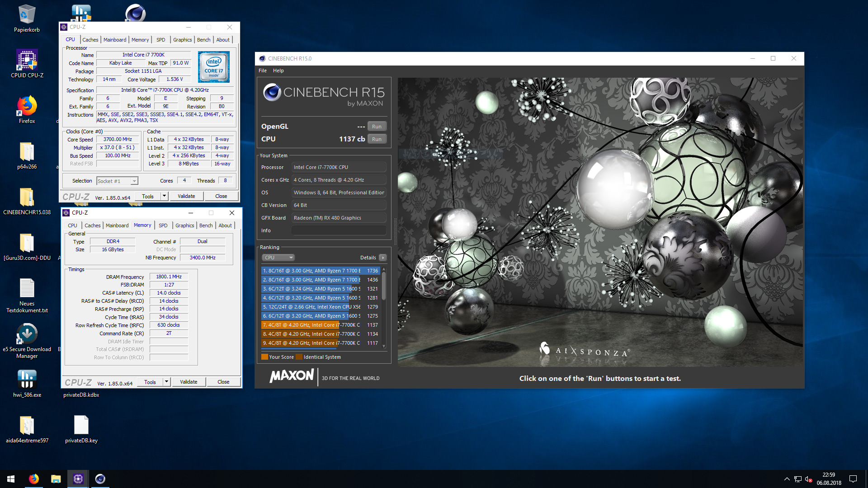Screen dimensions: 868x488
Task: Open the aida64extreme597 folder icon
Action: [27, 429]
